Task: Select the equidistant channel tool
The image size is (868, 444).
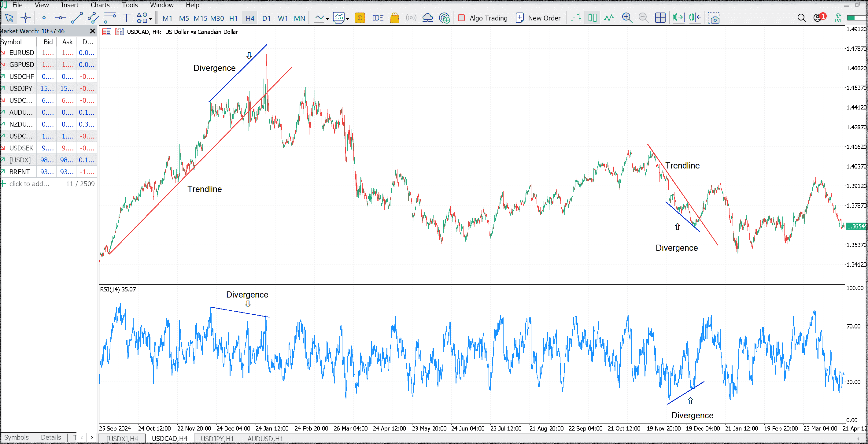Action: (x=93, y=18)
